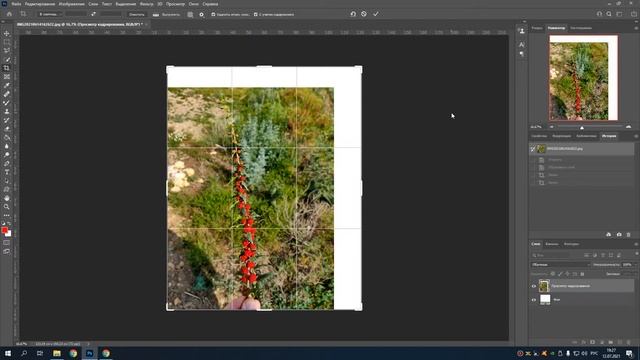Select the Rectangular Marquee tool
640x360 pixels.
7,42
